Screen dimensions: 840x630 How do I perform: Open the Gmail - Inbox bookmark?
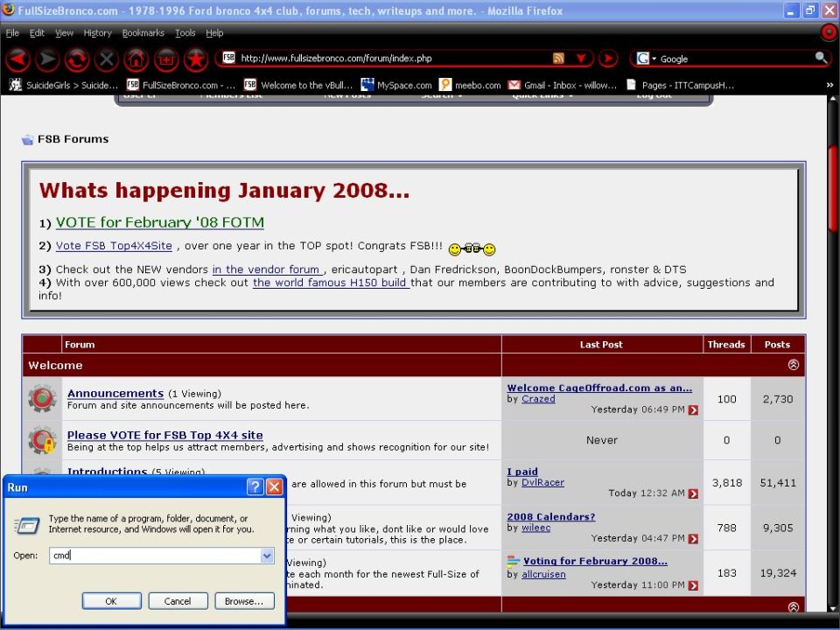click(x=563, y=85)
